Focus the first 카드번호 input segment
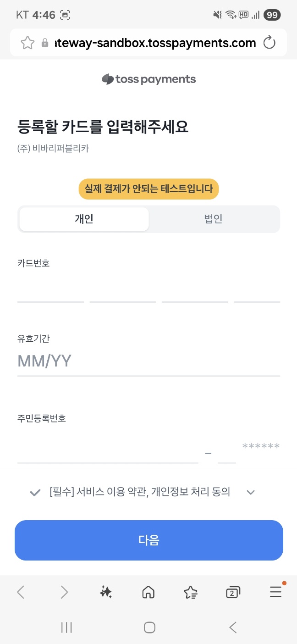This screenshot has width=297, height=644. click(x=50, y=290)
